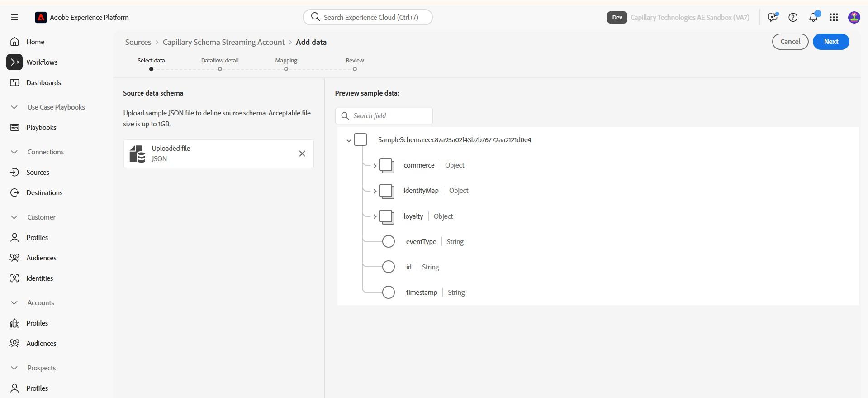Check the loyalty object checkbox

click(387, 216)
